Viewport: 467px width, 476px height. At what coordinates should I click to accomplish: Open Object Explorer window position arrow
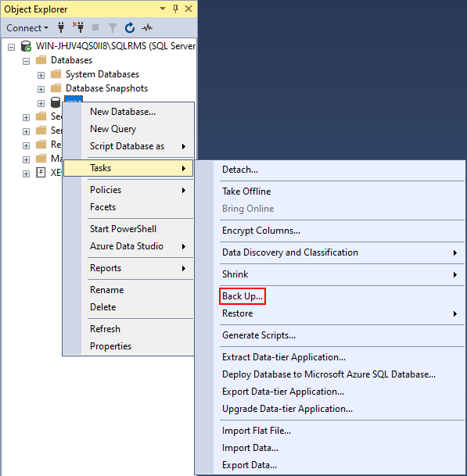[163, 9]
